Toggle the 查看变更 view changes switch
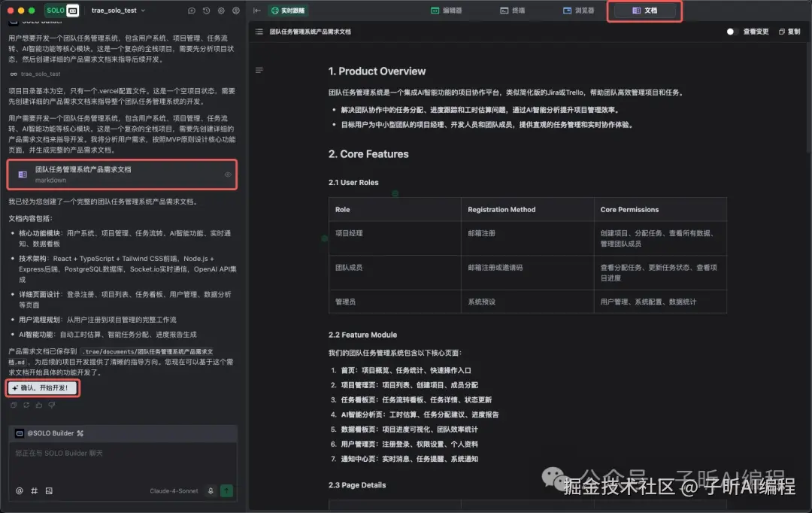812x513 pixels. [x=732, y=32]
